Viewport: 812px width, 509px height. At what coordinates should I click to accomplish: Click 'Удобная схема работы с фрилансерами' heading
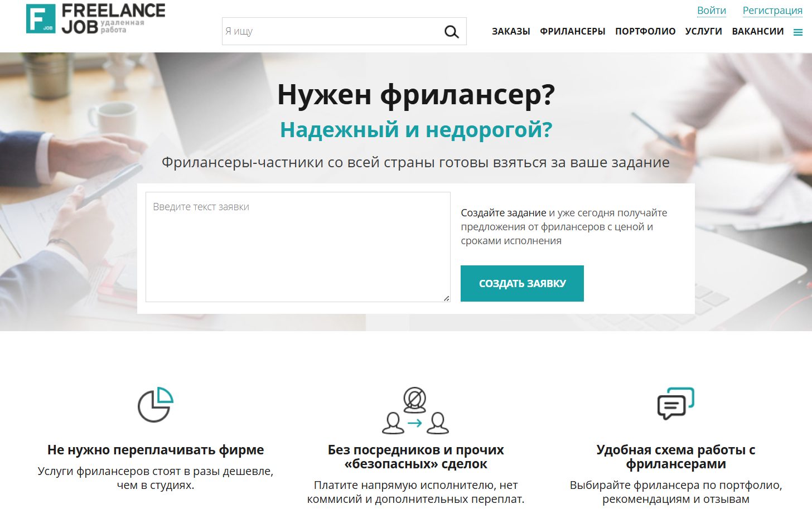pyautogui.click(x=676, y=457)
